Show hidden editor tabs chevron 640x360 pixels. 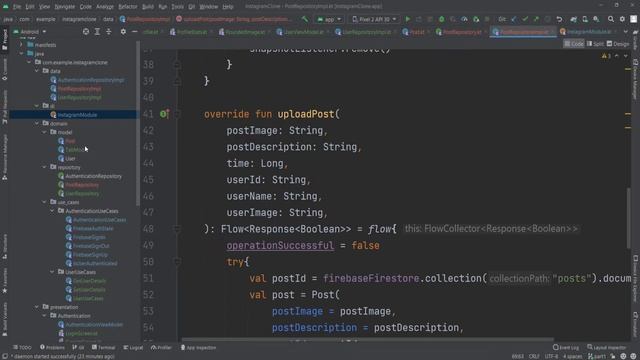[625, 32]
